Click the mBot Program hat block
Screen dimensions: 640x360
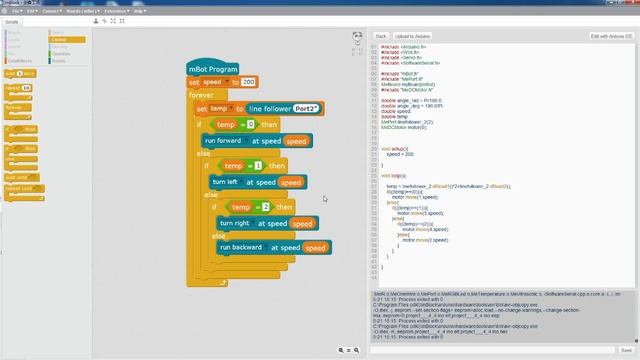click(x=212, y=68)
